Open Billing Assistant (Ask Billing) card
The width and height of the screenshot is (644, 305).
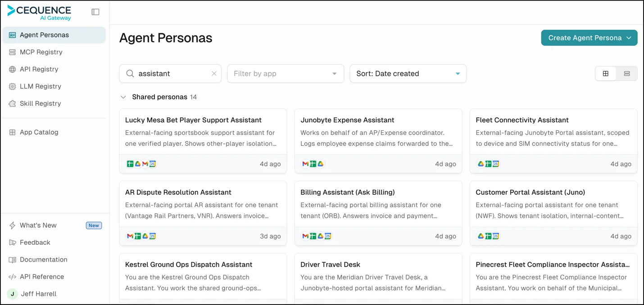point(378,213)
